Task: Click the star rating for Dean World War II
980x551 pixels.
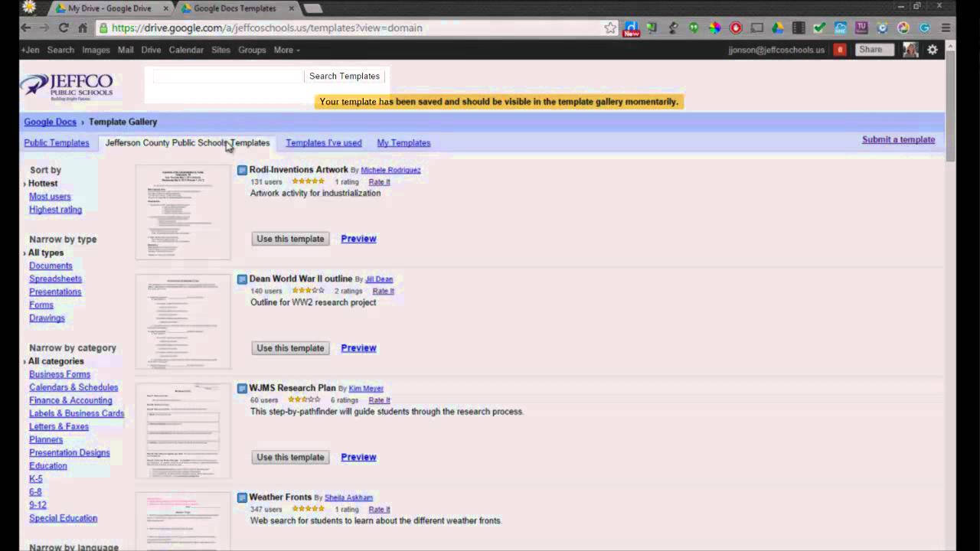Action: pos(308,291)
